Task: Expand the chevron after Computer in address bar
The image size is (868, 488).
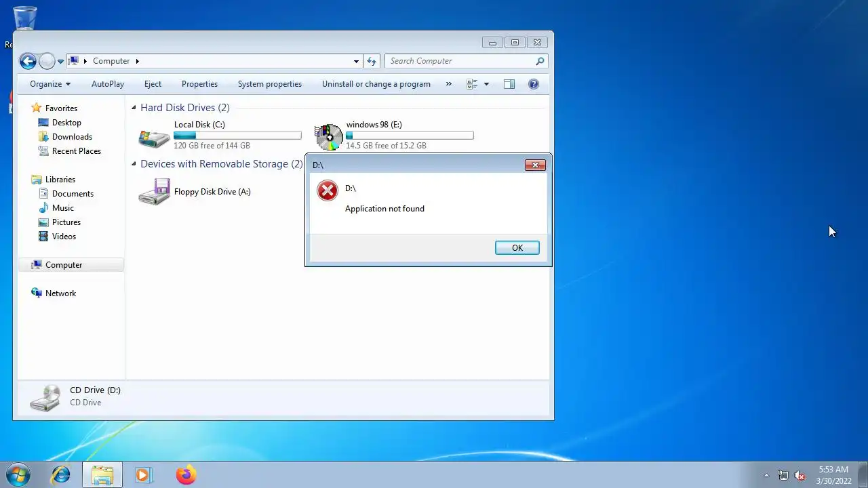Action: [x=137, y=61]
